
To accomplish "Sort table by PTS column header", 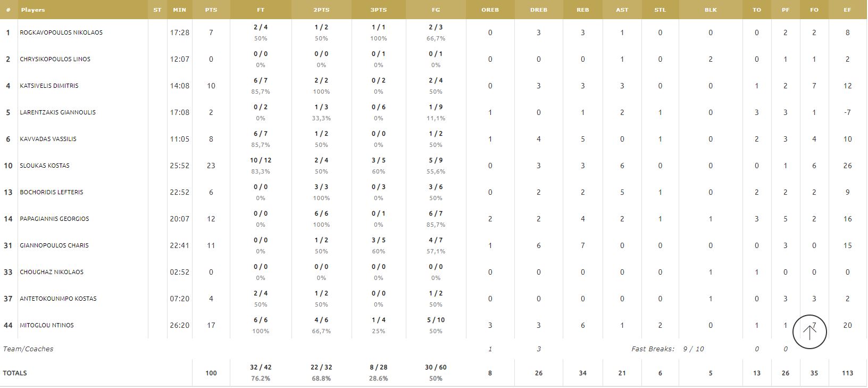I will [211, 10].
